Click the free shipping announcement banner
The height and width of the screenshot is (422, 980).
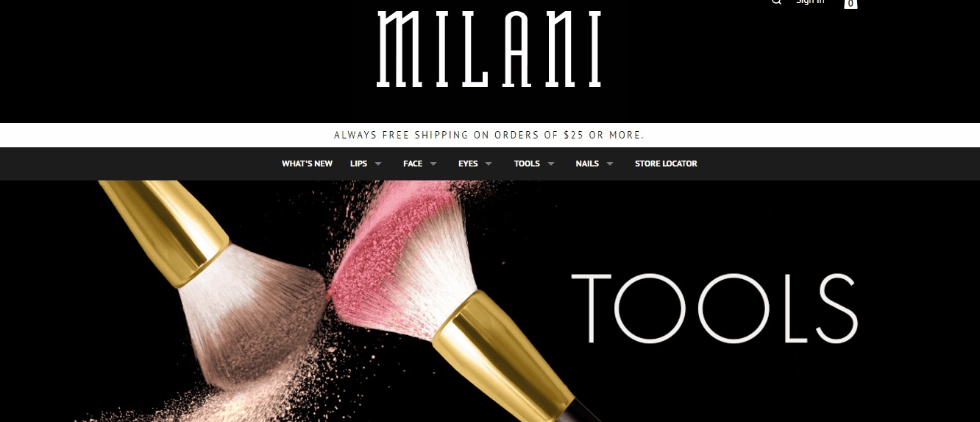(489, 135)
